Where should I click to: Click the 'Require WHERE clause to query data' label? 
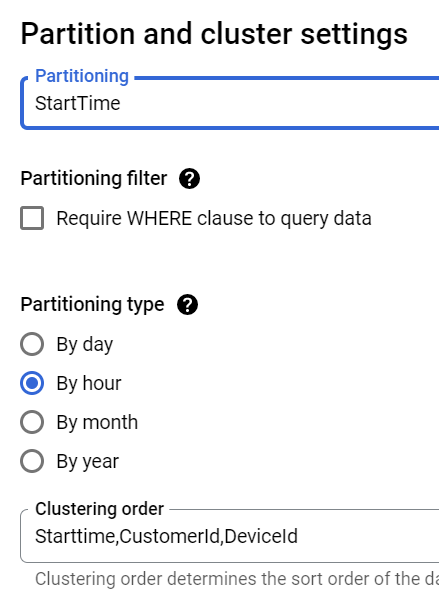(x=214, y=218)
